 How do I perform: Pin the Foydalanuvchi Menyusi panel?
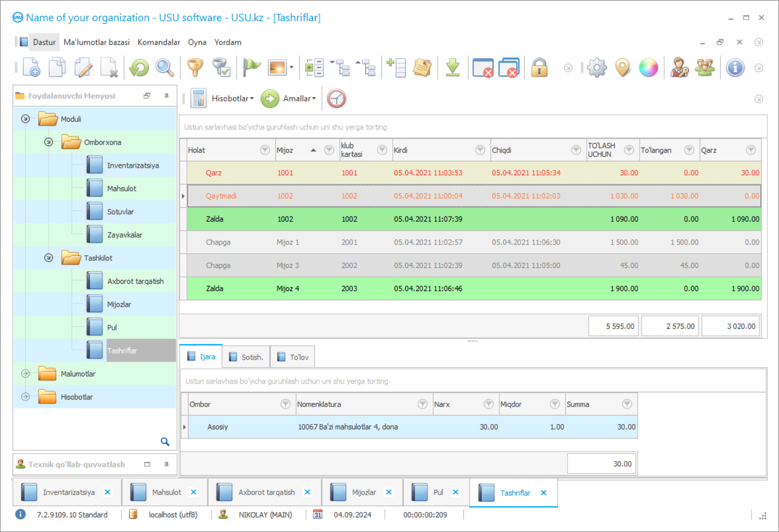166,96
